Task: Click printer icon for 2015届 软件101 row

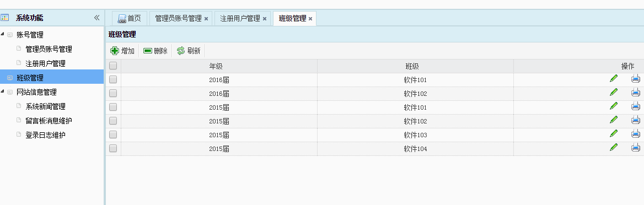Action: [635, 106]
